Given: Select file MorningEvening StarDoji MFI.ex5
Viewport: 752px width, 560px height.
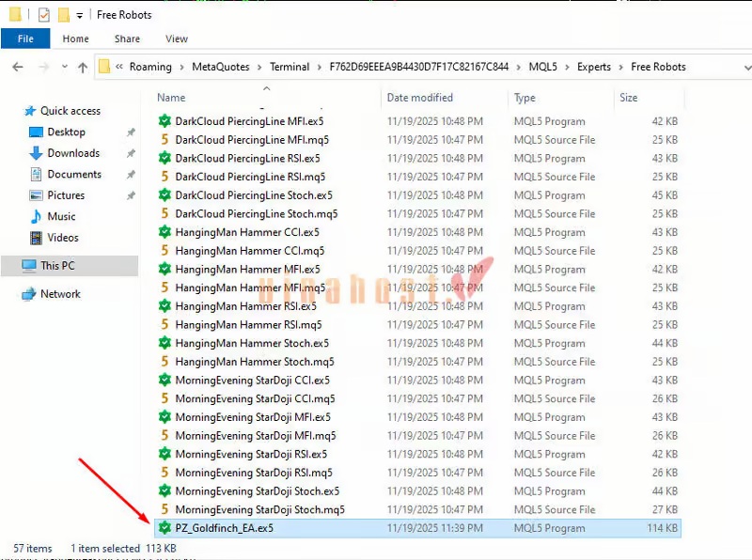Looking at the screenshot, I should pyautogui.click(x=253, y=417).
